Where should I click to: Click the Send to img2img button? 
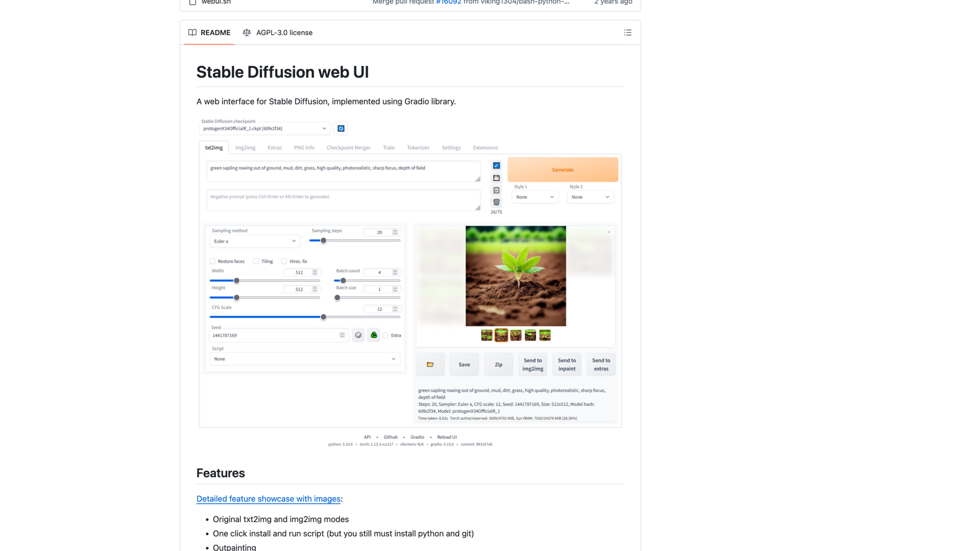[x=532, y=364]
